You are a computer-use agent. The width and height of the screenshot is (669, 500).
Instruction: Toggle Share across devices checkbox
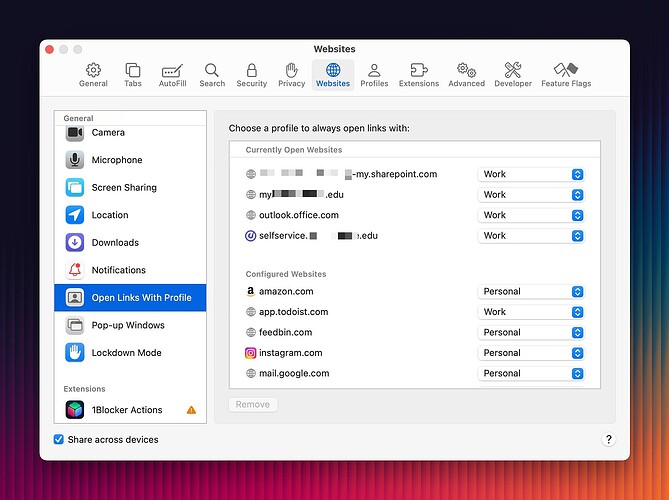[x=59, y=439]
